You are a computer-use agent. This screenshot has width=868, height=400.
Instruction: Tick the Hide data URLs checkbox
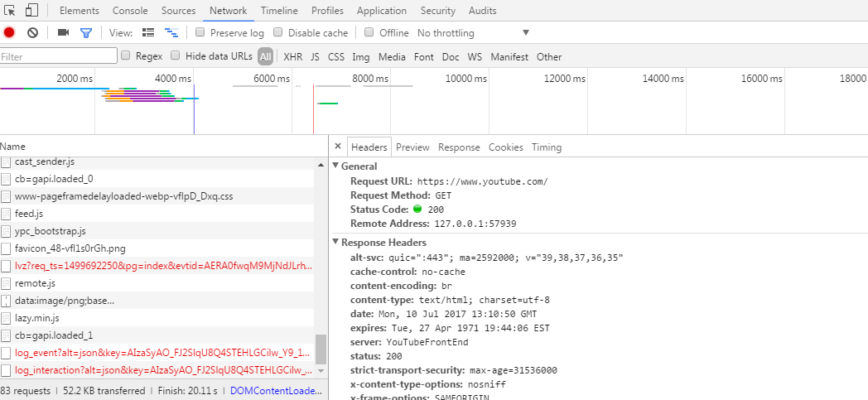[x=176, y=56]
